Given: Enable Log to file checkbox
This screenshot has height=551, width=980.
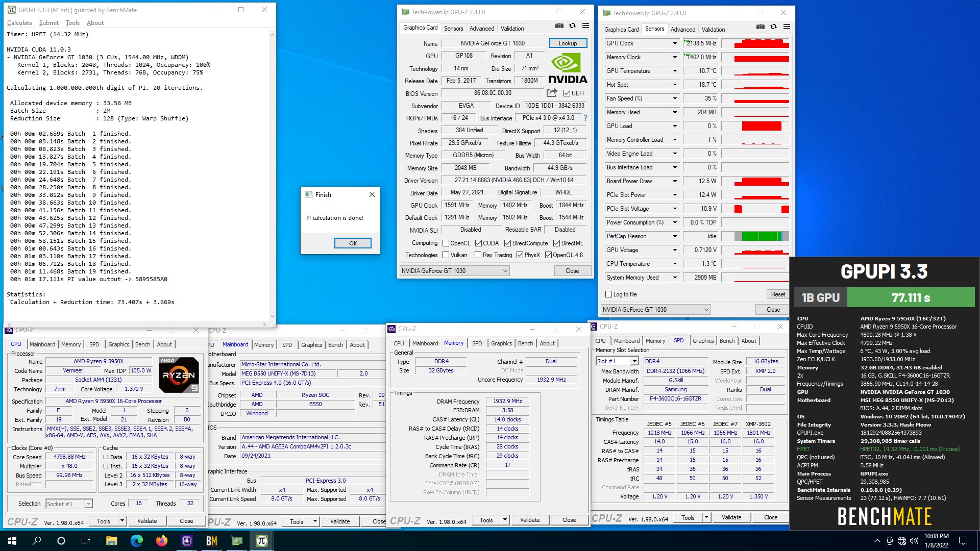Looking at the screenshot, I should [x=608, y=294].
